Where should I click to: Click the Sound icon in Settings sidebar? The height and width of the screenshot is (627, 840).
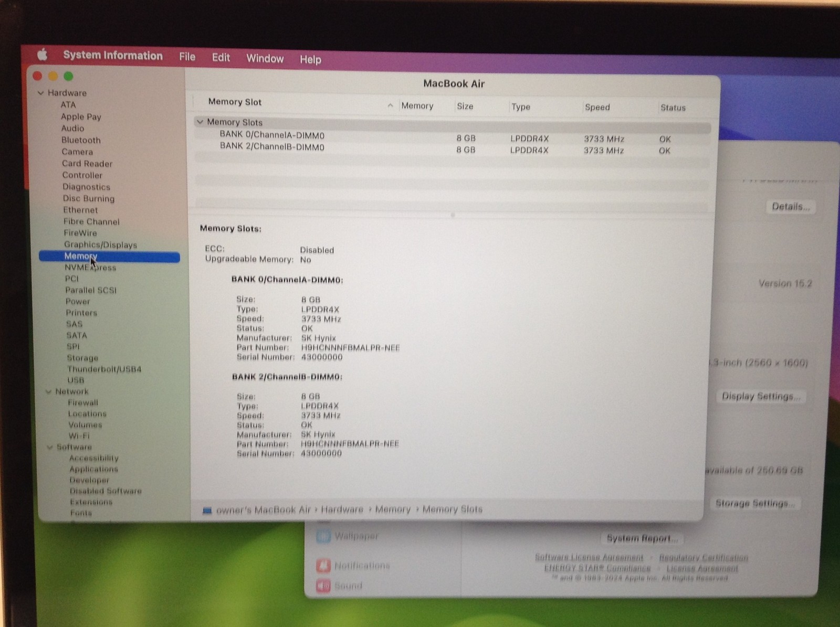(323, 586)
